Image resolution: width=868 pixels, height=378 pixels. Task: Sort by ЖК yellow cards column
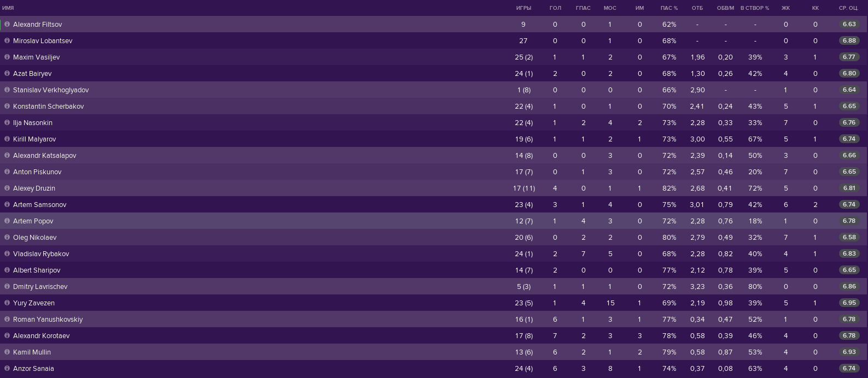(x=786, y=8)
